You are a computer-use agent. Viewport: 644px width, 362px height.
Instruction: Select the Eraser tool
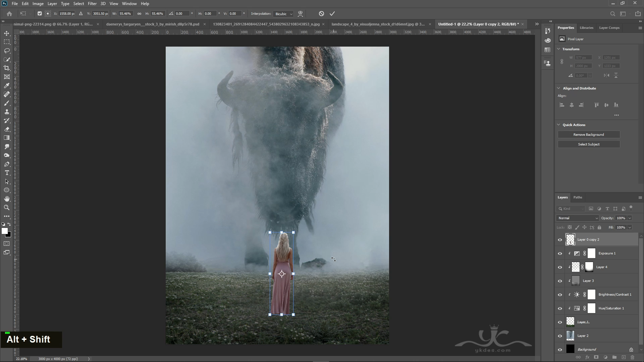(x=7, y=129)
